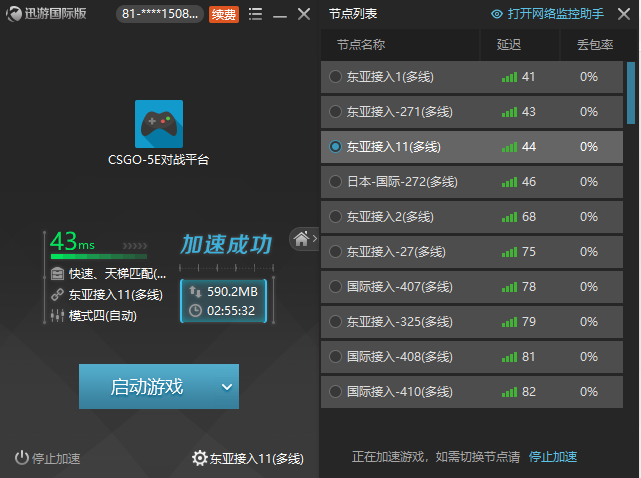Click the home icon to collapse node panel

tap(302, 239)
